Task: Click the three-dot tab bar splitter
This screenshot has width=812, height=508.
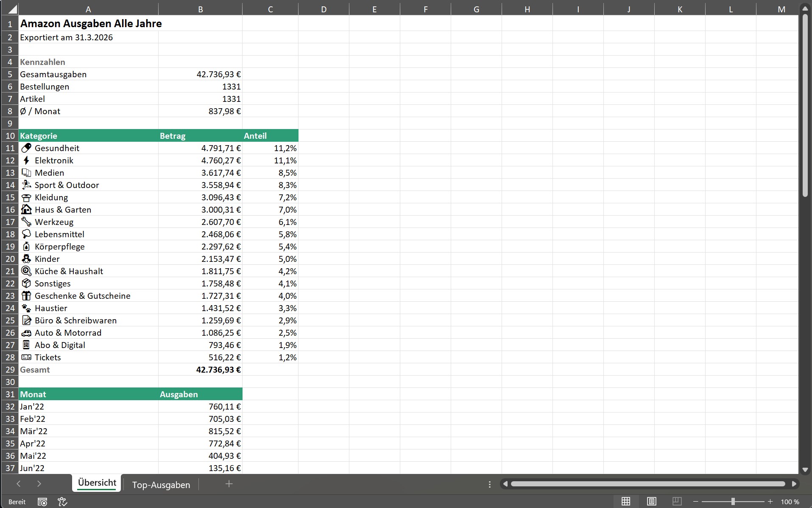Action: point(490,484)
